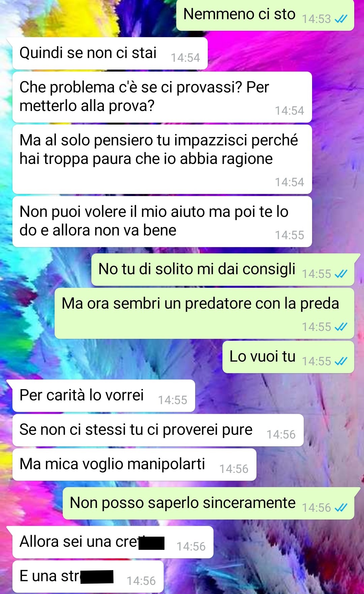364x594 pixels.
Task: Tap the 14:54 timestamp on 'Quindi se non ci stai'
Action: coord(185,58)
